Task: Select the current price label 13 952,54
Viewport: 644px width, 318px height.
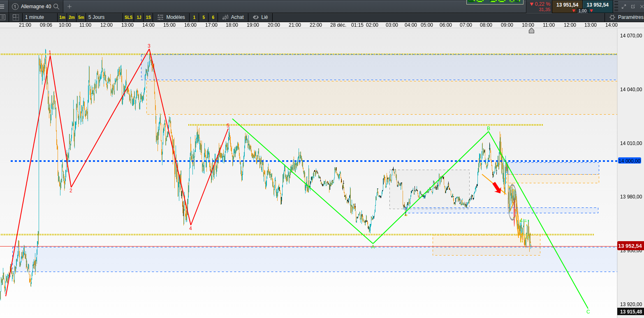Action: (630, 246)
